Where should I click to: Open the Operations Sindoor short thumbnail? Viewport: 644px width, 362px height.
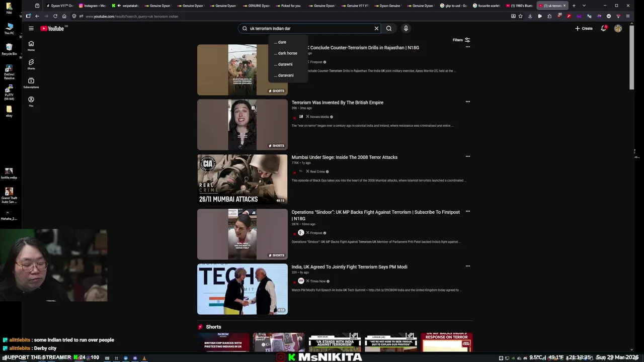[x=243, y=234]
